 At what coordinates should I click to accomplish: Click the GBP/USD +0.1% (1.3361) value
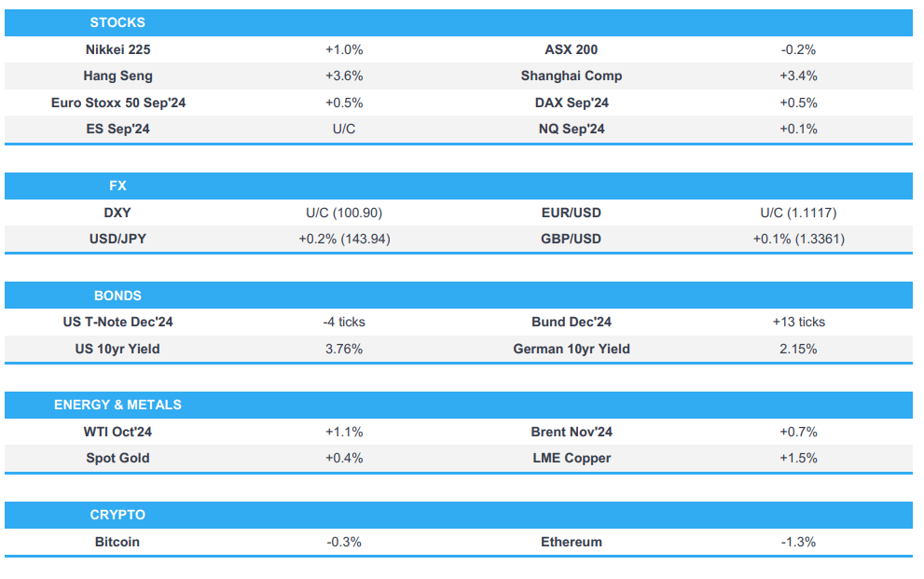pyautogui.click(x=798, y=239)
